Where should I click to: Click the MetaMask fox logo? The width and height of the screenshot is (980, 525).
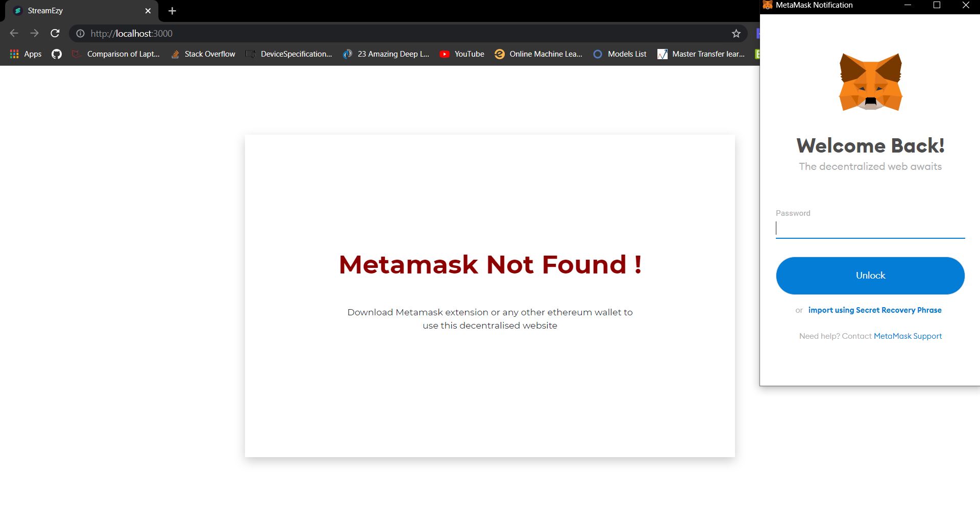coord(871,82)
